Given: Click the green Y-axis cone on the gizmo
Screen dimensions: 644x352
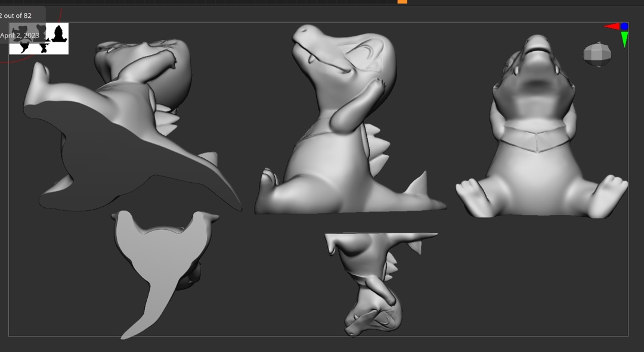Looking at the screenshot, I should tap(624, 39).
